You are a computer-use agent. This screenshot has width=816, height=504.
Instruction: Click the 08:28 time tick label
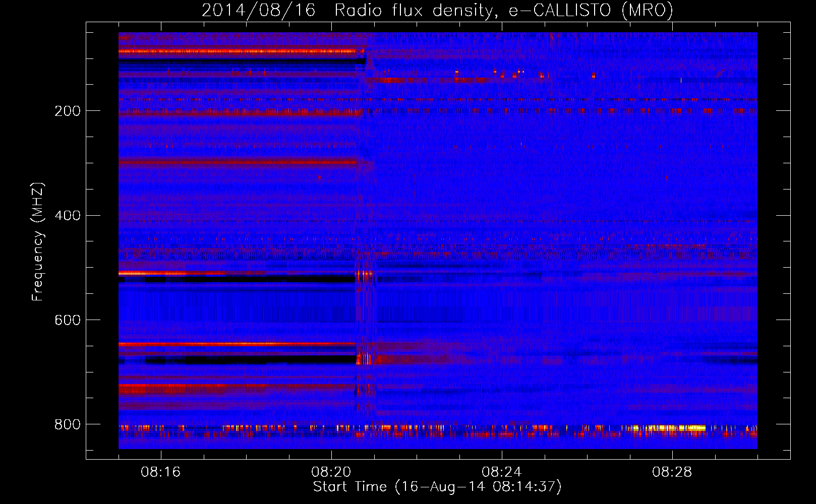coord(672,472)
